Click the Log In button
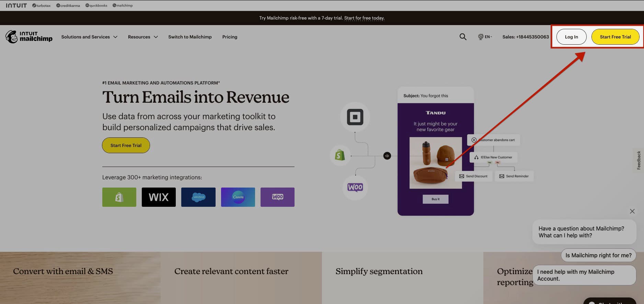Image resolution: width=644 pixels, height=304 pixels. (571, 37)
